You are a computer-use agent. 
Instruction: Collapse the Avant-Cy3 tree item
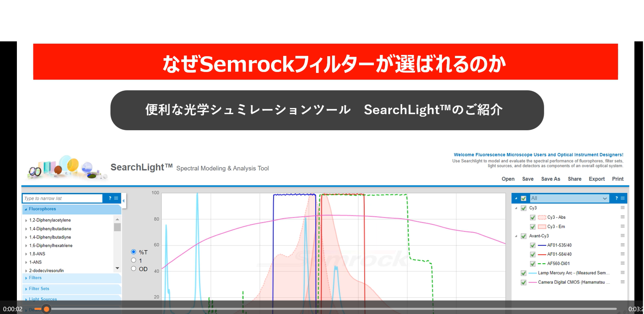pyautogui.click(x=516, y=236)
